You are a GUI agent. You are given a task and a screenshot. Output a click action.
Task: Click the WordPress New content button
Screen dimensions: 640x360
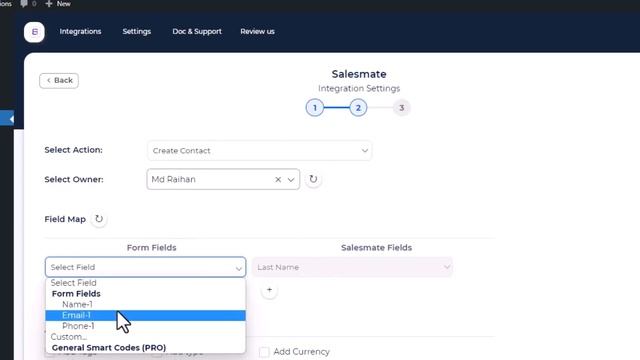pos(58,4)
